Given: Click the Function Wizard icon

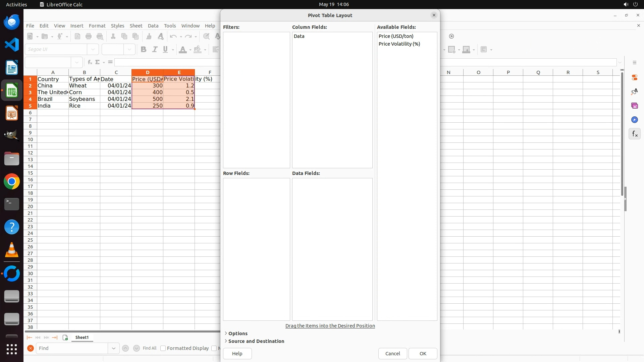Looking at the screenshot, I should [x=90, y=62].
